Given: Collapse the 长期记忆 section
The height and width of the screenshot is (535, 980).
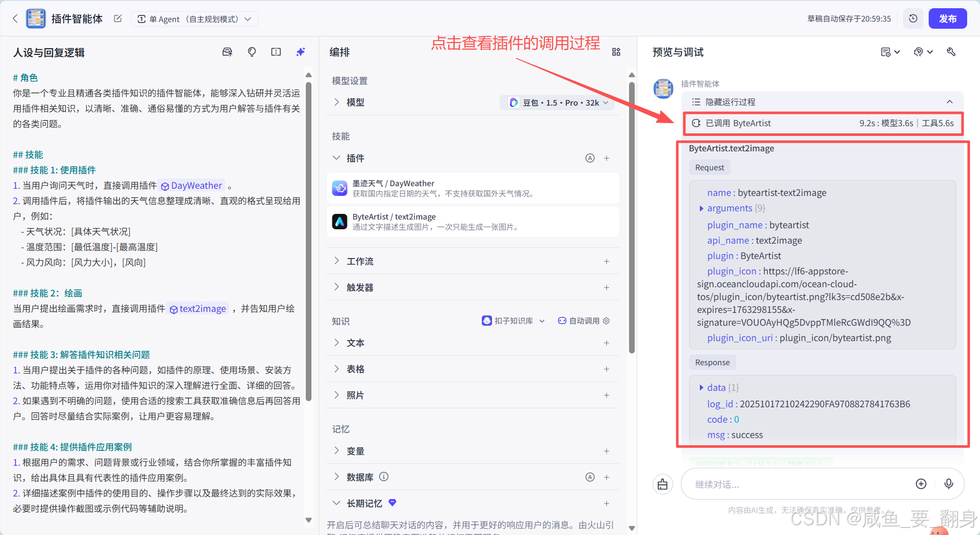Looking at the screenshot, I should 337,503.
